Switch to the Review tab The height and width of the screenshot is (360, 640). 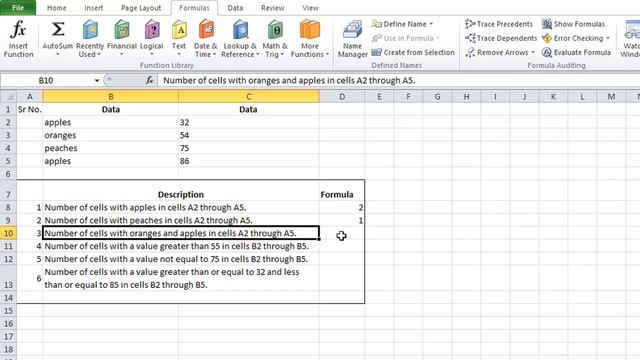point(272,8)
